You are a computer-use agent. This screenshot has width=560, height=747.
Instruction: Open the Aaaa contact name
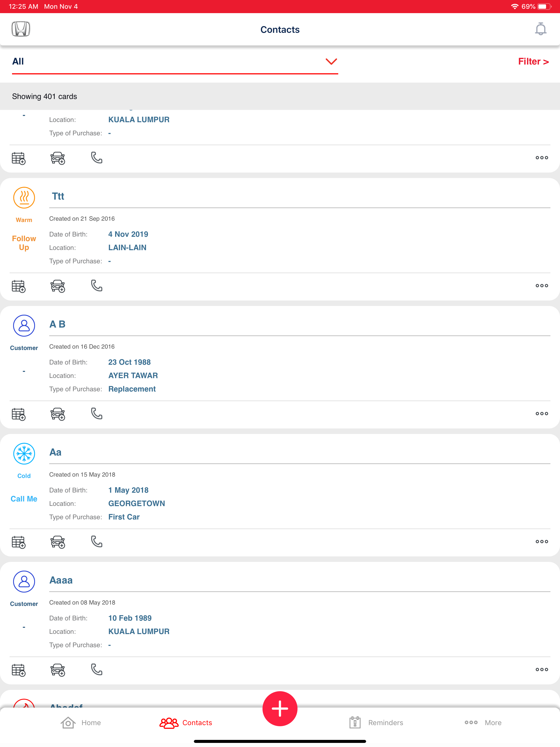[x=61, y=580]
